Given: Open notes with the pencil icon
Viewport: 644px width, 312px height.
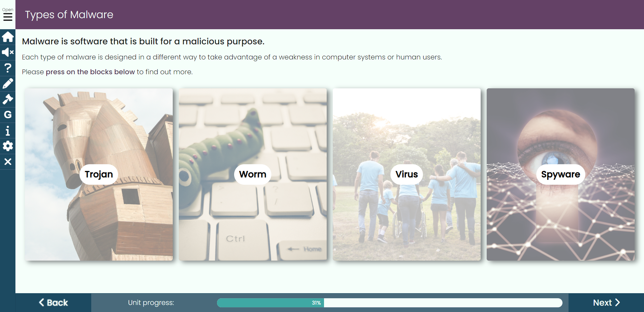Looking at the screenshot, I should pos(8,83).
